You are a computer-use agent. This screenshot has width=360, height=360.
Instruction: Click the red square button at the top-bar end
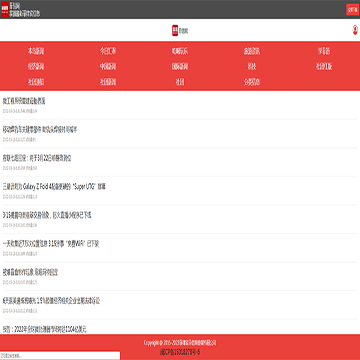tap(352, 10)
